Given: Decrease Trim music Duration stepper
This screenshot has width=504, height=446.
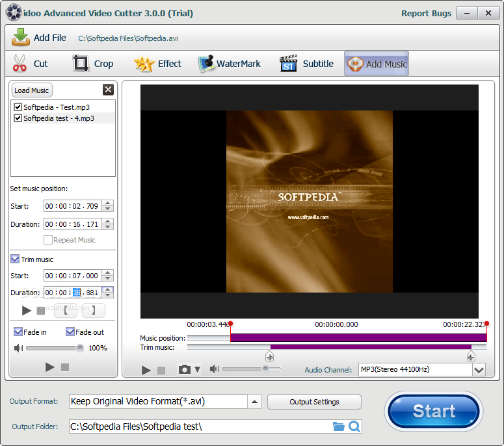Looking at the screenshot, I should pyautogui.click(x=108, y=295).
